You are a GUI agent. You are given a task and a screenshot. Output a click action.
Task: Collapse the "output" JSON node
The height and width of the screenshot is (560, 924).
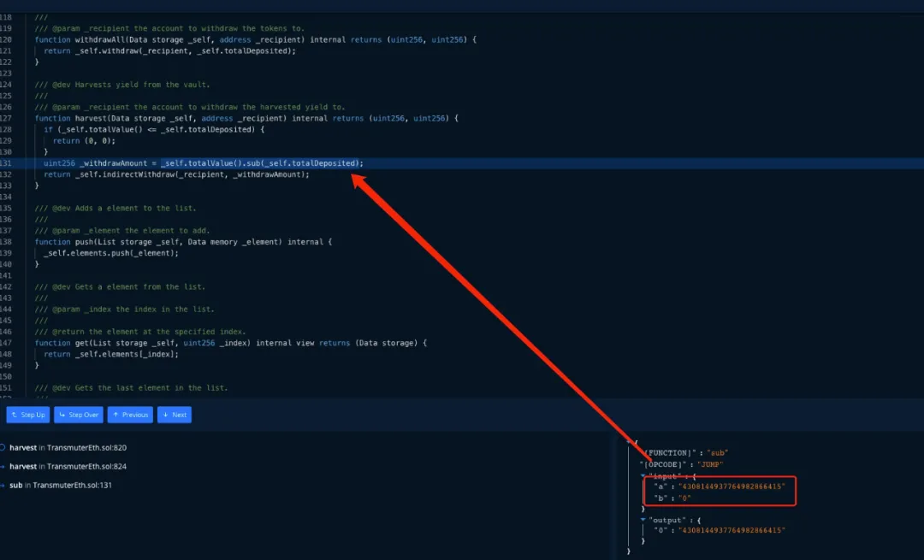[x=643, y=520]
